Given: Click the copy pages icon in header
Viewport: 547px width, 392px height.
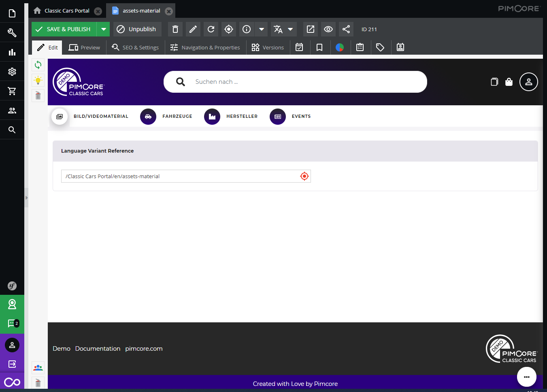Looking at the screenshot, I should tap(494, 82).
